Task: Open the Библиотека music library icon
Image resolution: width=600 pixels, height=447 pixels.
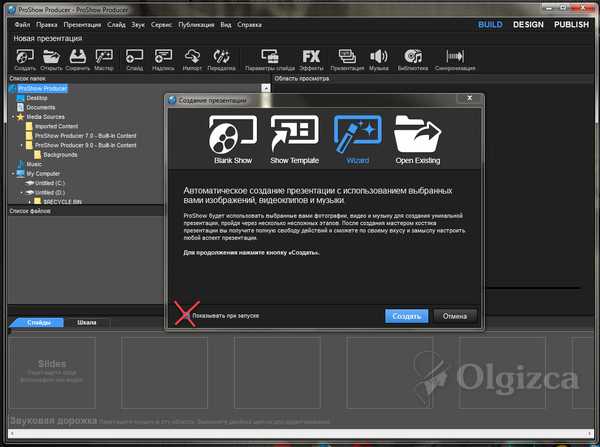Action: coord(413,60)
